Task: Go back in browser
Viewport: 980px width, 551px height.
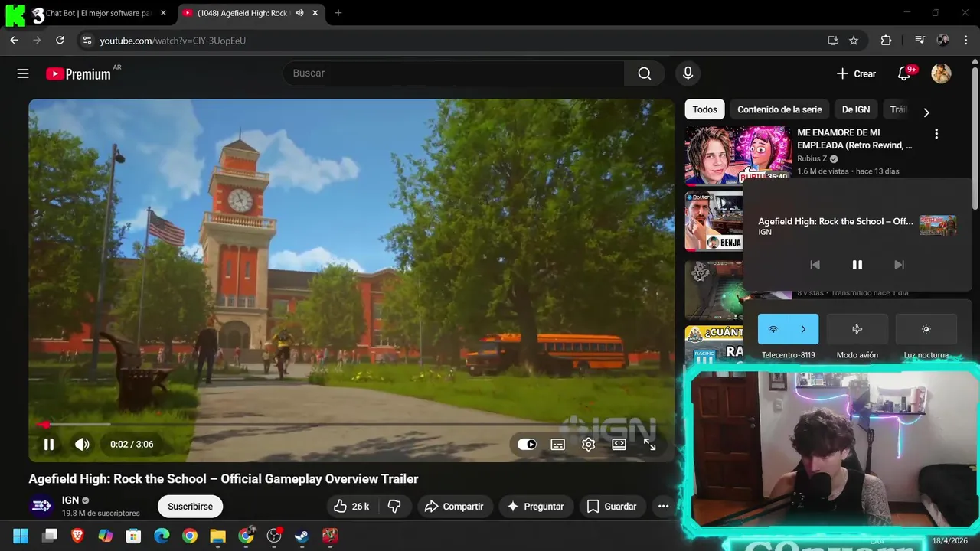Action: pos(14,41)
